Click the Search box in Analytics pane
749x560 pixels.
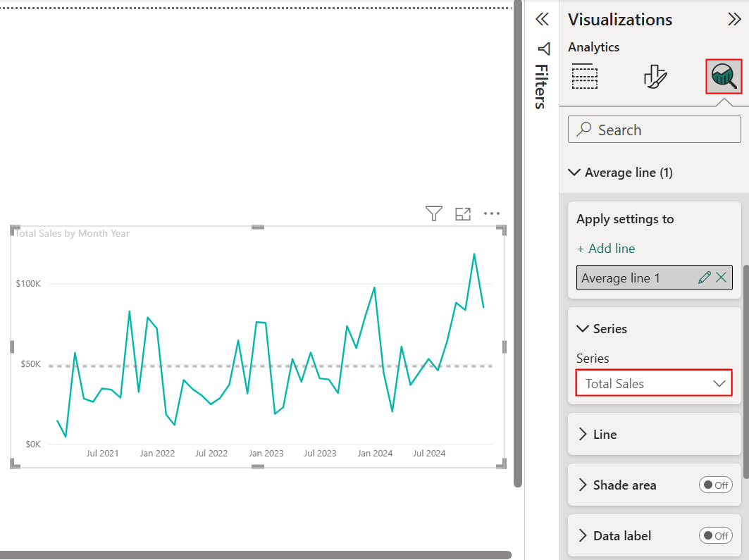[655, 130]
